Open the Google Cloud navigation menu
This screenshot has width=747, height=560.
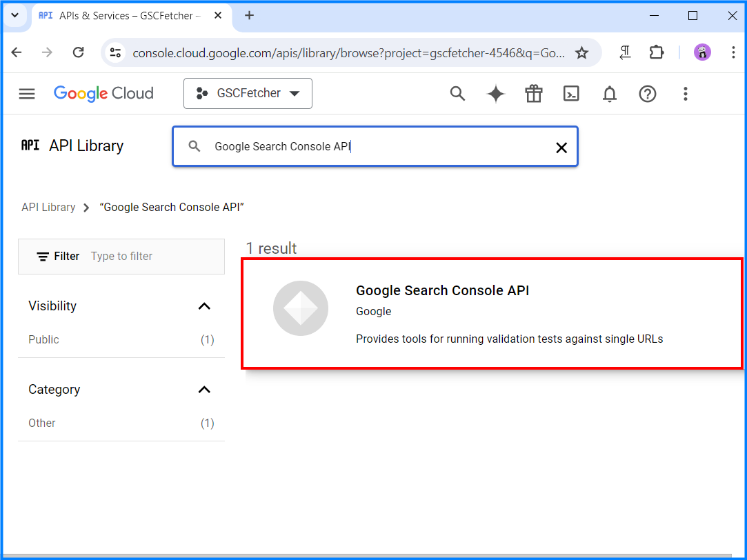pyautogui.click(x=26, y=94)
